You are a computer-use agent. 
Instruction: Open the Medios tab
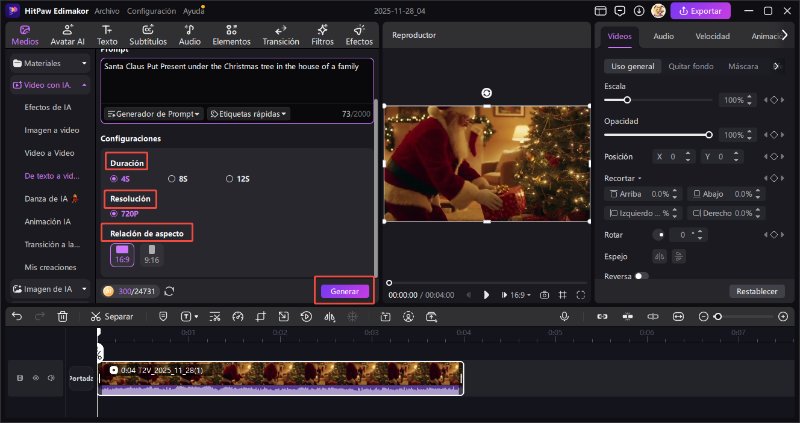(25, 35)
